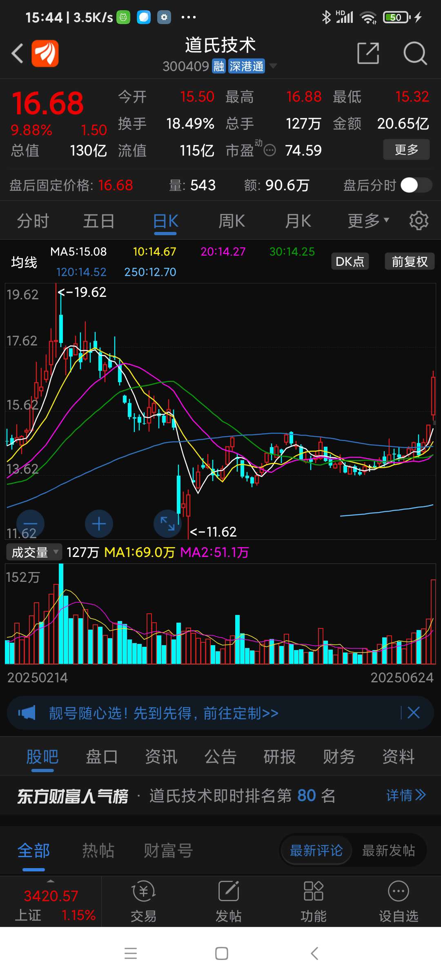This screenshot has height=980, width=441.
Task: Open the 靓号随心选 promo link
Action: pos(163,713)
